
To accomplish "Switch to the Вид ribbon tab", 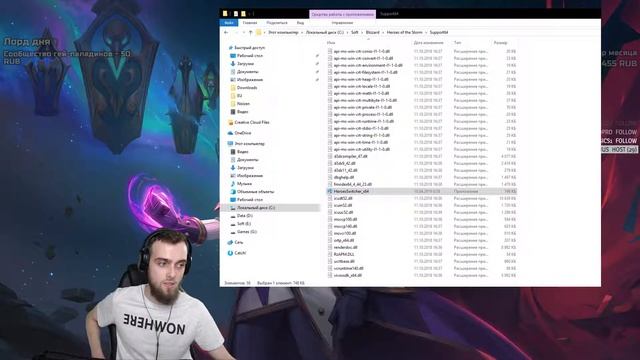I will pos(300,23).
